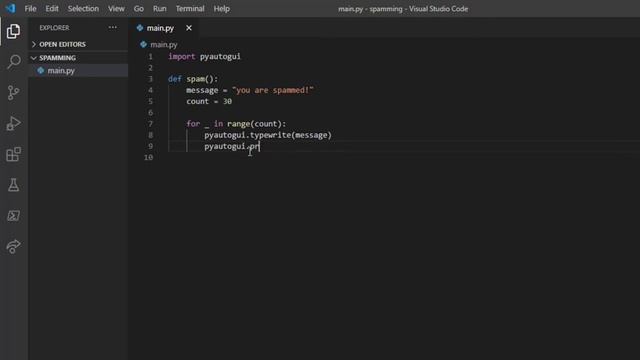
Task: Open the Search view in activity bar
Action: click(x=13, y=62)
